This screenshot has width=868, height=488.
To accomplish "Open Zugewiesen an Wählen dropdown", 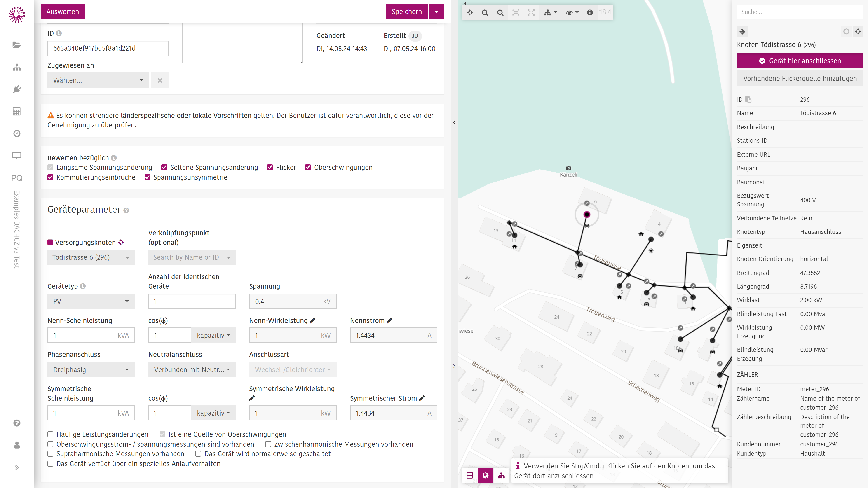I will 98,80.
